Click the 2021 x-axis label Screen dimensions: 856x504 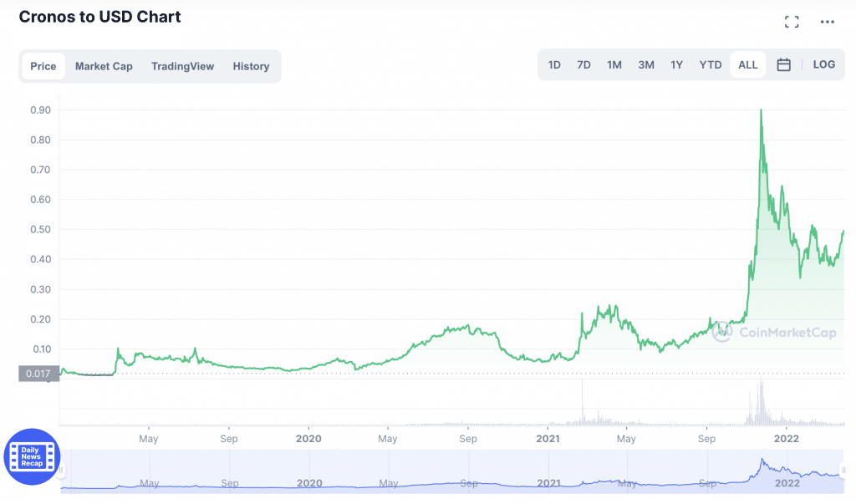click(x=548, y=439)
